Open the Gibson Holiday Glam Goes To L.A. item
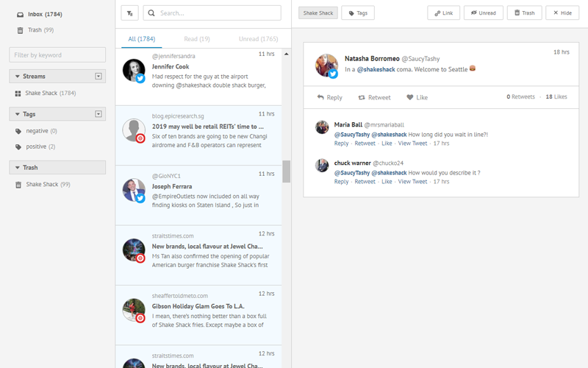The width and height of the screenshot is (588, 368). 198,316
